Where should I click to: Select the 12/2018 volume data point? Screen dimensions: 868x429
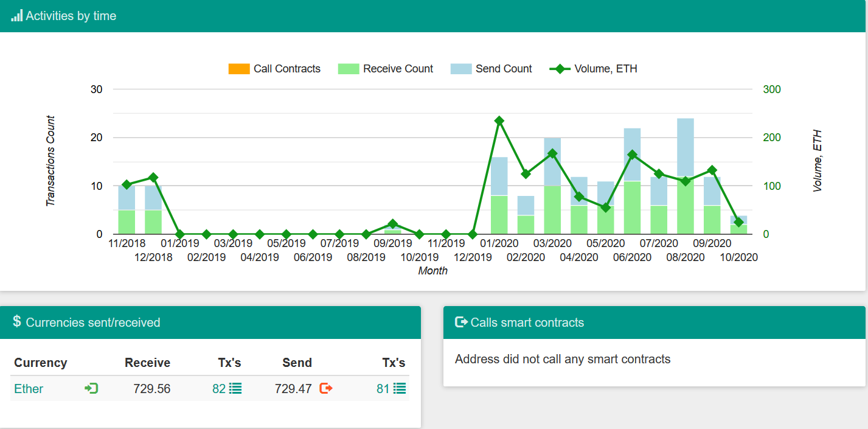click(153, 178)
